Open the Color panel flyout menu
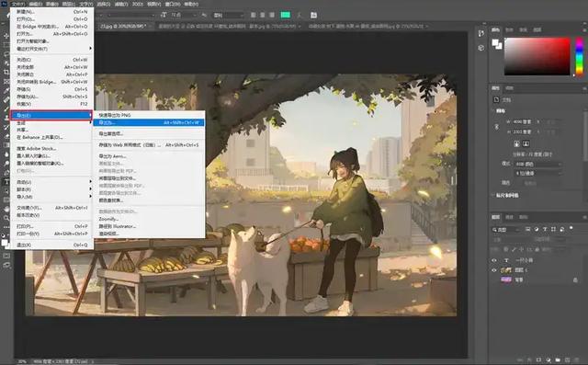The height and width of the screenshot is (365, 588). [x=584, y=29]
